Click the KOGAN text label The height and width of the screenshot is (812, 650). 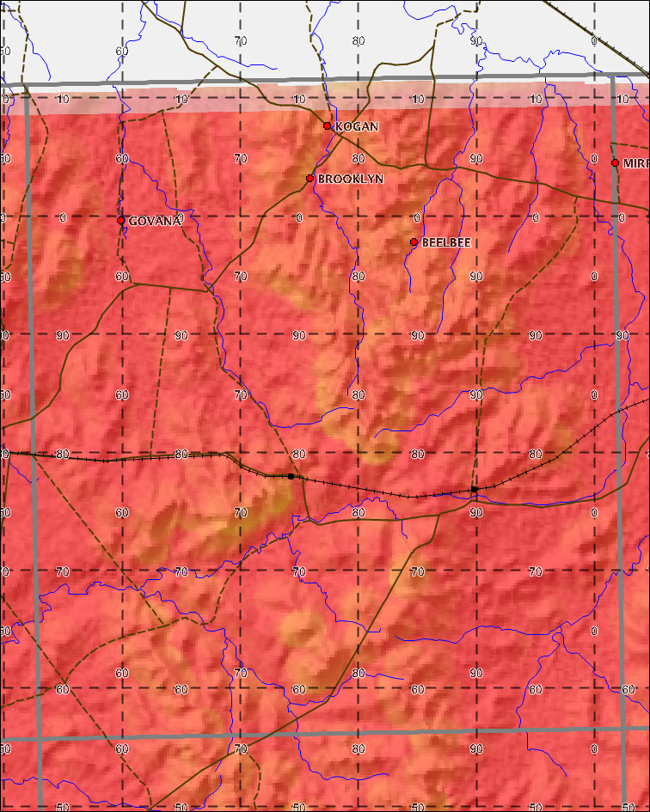[x=356, y=126]
